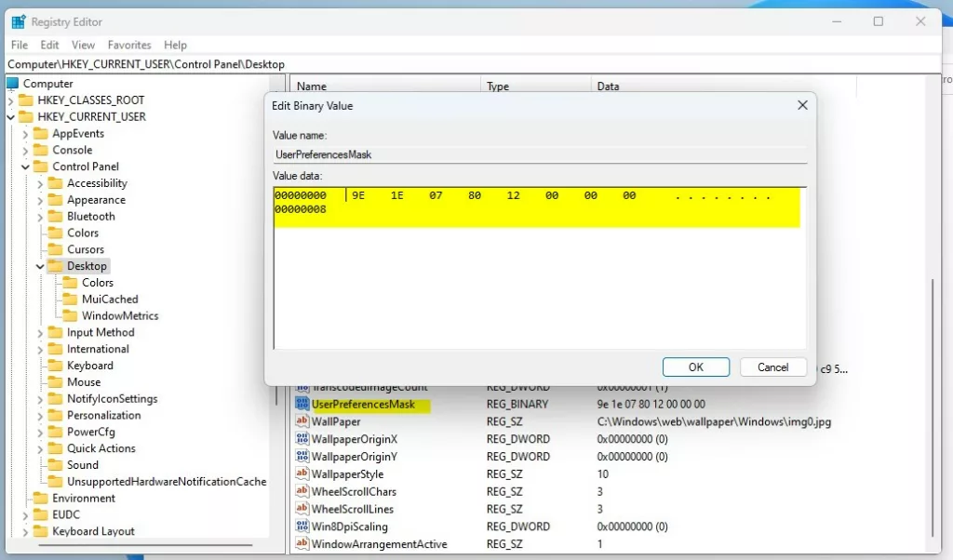Click the Mouse folder icon
This screenshot has height=560, width=953.
point(55,381)
